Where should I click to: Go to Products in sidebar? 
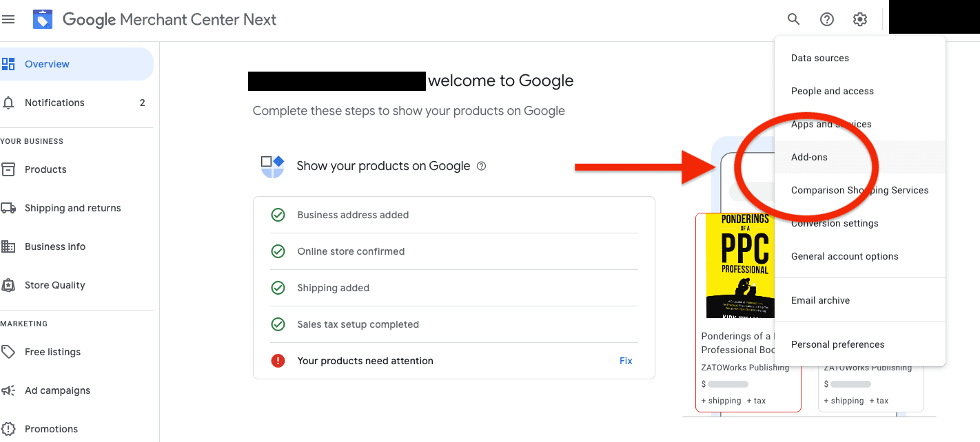click(x=45, y=169)
